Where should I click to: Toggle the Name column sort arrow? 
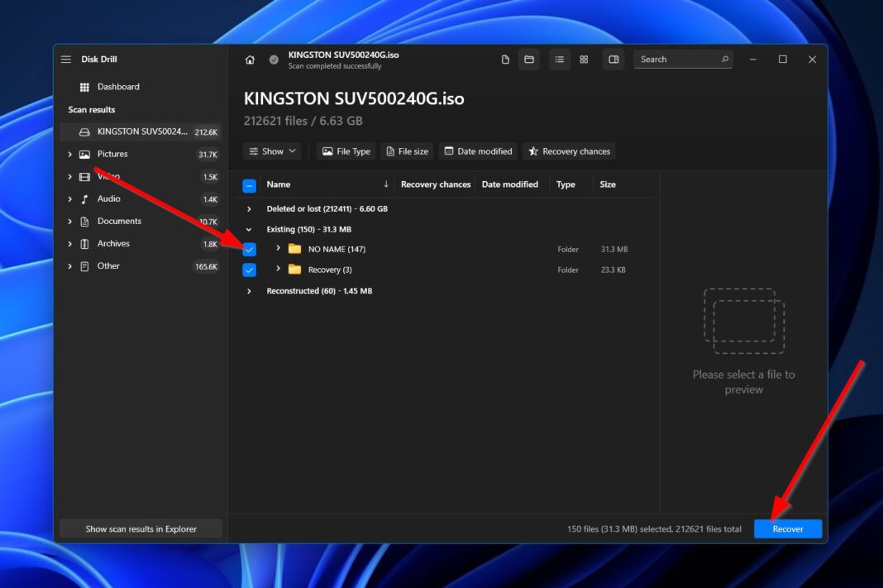tap(386, 184)
